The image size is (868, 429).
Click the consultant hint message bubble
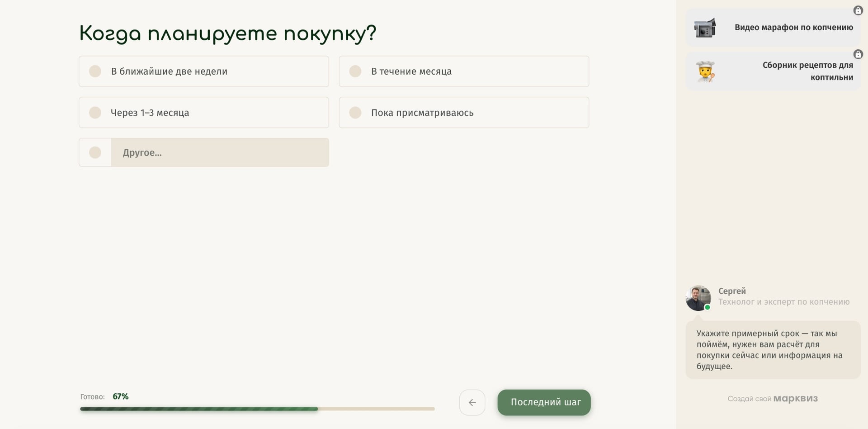pyautogui.click(x=773, y=350)
